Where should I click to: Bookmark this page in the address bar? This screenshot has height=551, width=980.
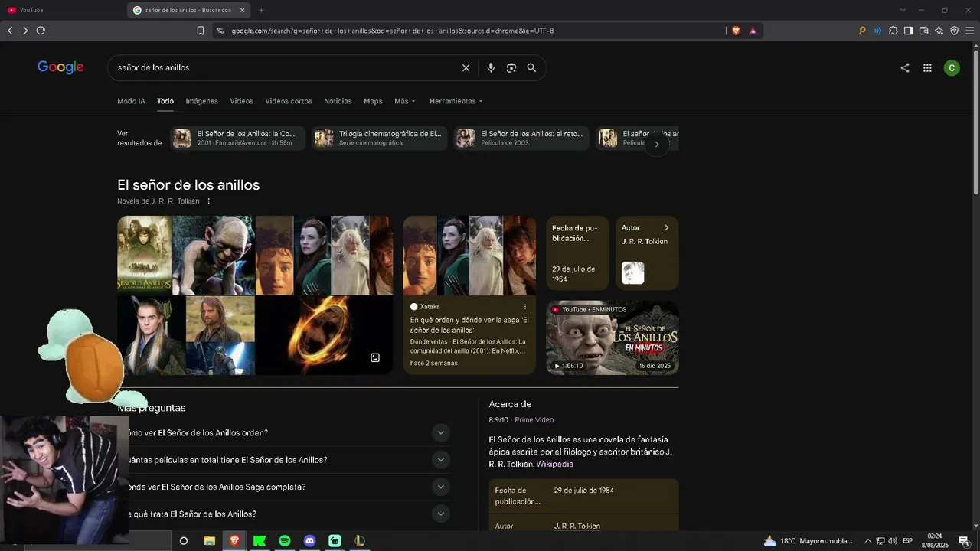point(201,31)
